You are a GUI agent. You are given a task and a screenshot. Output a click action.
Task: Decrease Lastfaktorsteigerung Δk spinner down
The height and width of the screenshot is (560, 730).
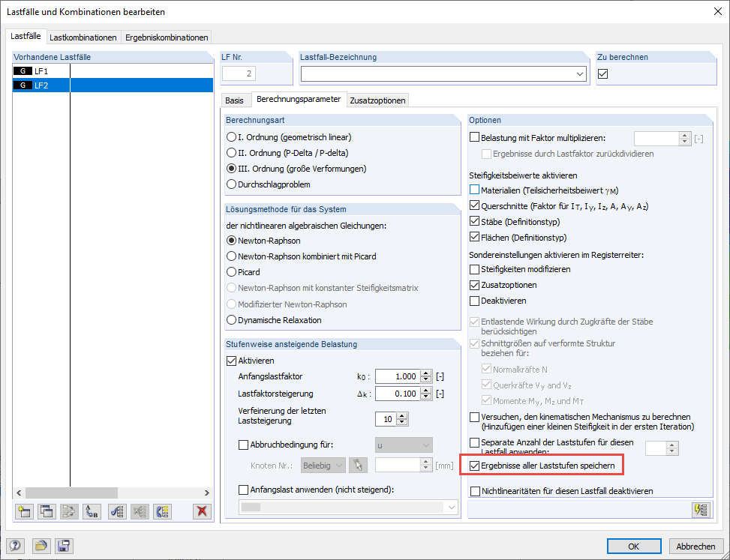point(425,397)
